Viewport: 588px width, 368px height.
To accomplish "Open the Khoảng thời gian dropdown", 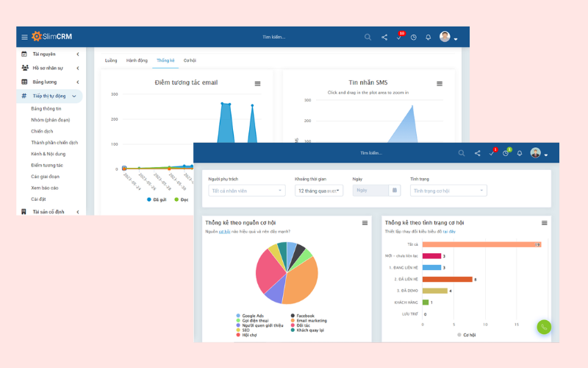I will point(320,191).
